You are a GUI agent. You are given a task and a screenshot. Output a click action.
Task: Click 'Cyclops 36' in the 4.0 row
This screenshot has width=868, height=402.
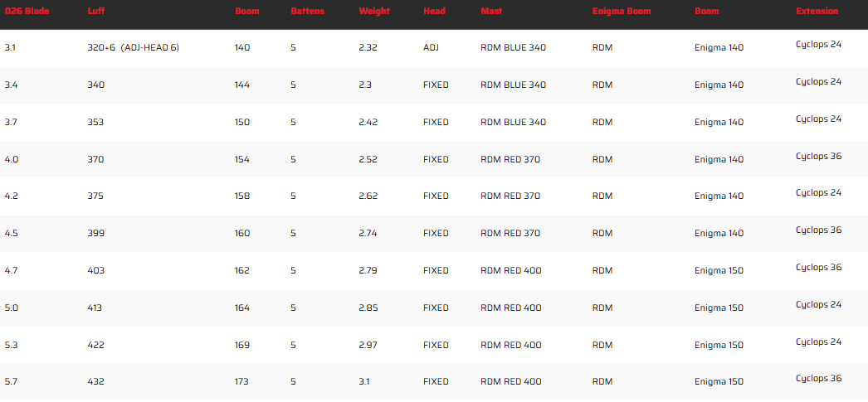pyautogui.click(x=819, y=157)
